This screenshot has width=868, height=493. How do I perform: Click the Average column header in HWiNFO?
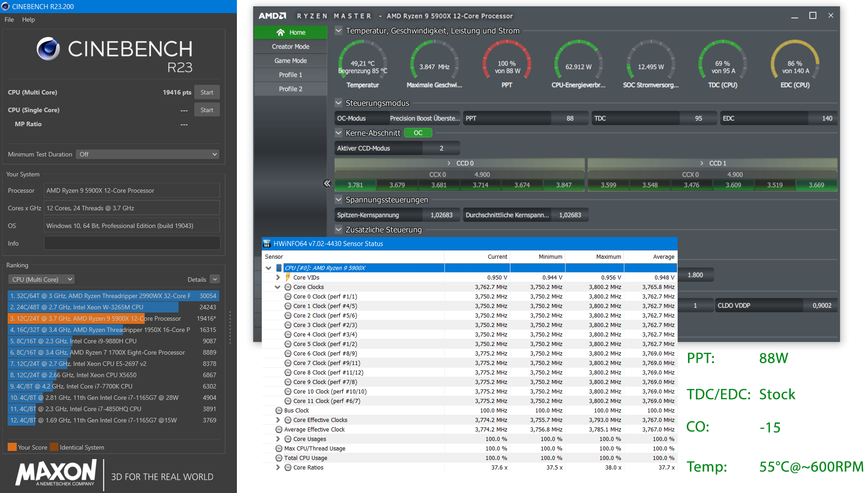650,256
